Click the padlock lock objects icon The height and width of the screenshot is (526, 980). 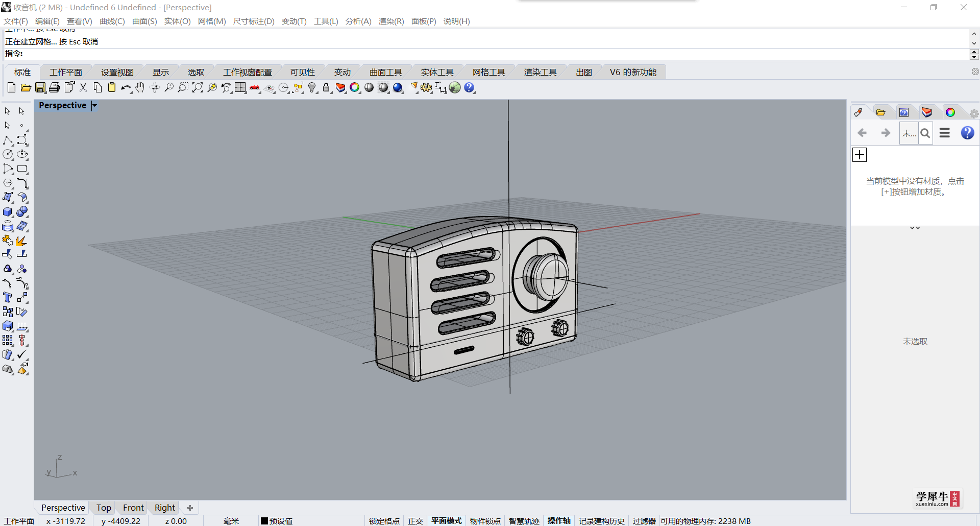[x=327, y=88]
